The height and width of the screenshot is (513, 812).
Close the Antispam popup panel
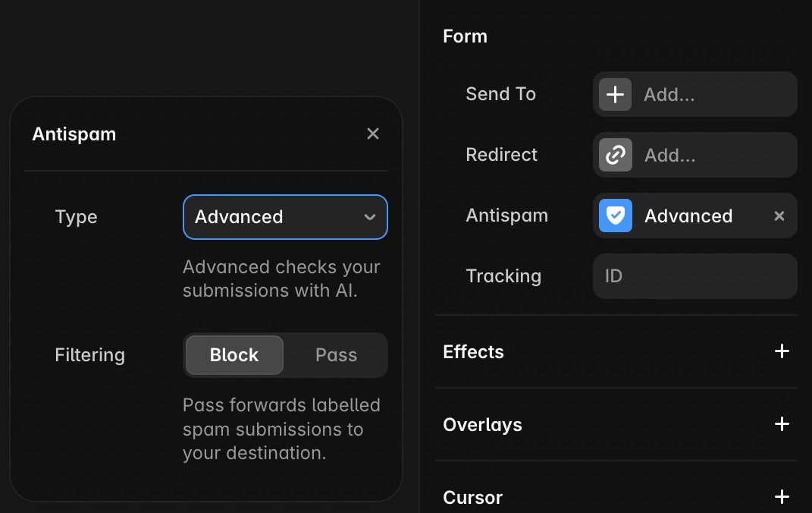(373, 134)
